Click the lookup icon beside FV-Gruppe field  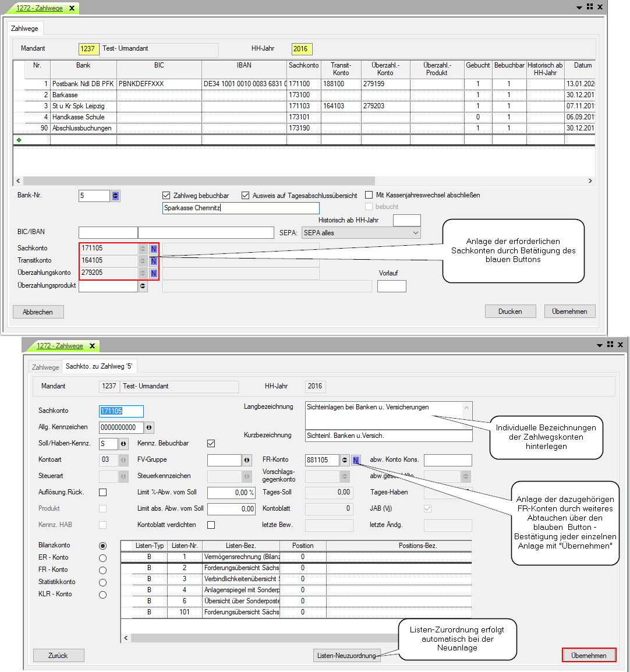tap(247, 460)
